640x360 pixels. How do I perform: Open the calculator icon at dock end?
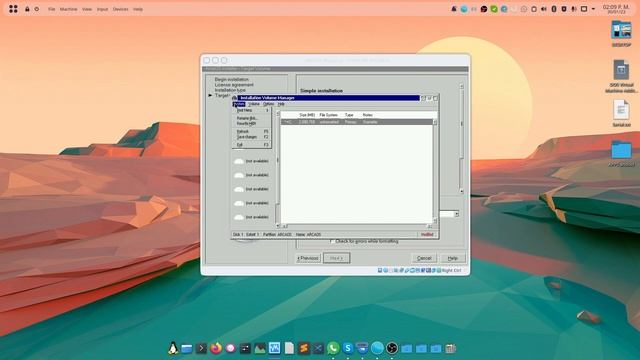coord(450,348)
